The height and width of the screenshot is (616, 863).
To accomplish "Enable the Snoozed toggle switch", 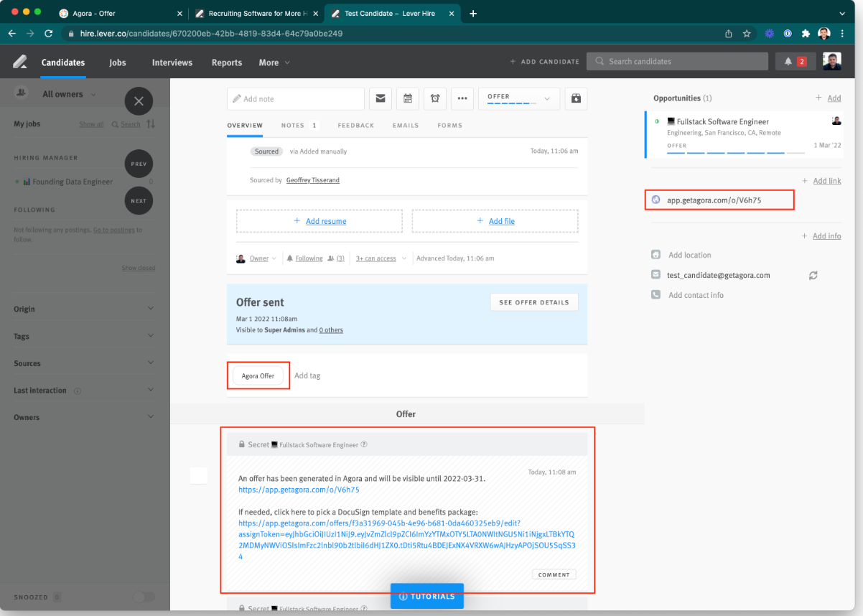I will pos(143,597).
